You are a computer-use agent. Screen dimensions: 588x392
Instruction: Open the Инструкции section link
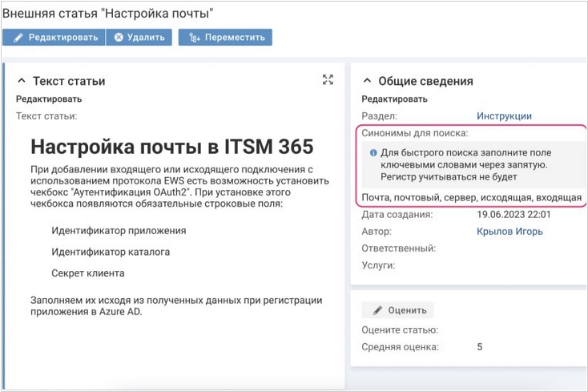coord(504,116)
